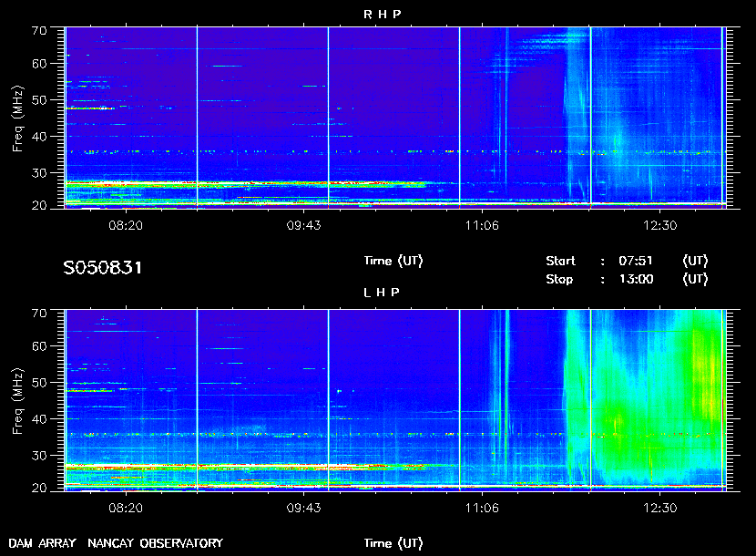Click the (UT) unit beside the Start time

pyautogui.click(x=695, y=261)
